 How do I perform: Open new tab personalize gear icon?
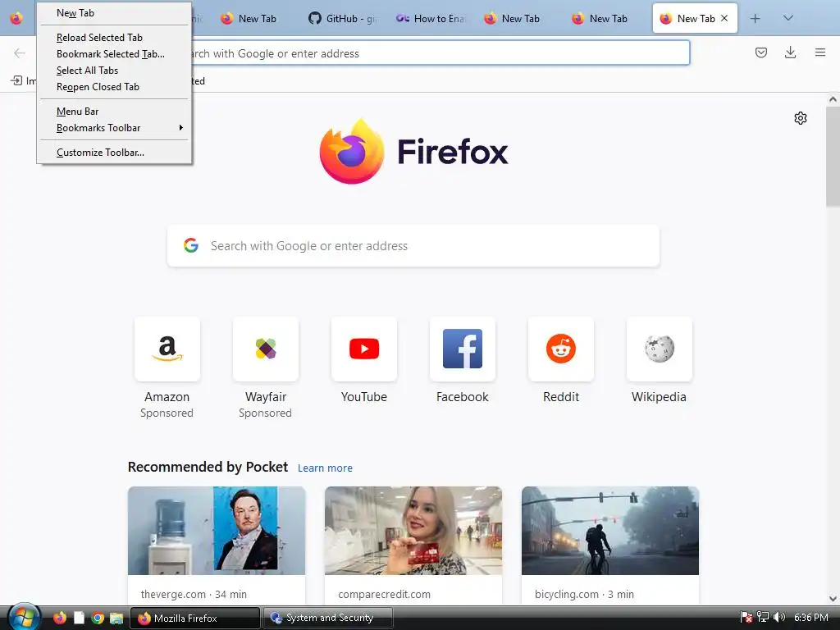[801, 118]
